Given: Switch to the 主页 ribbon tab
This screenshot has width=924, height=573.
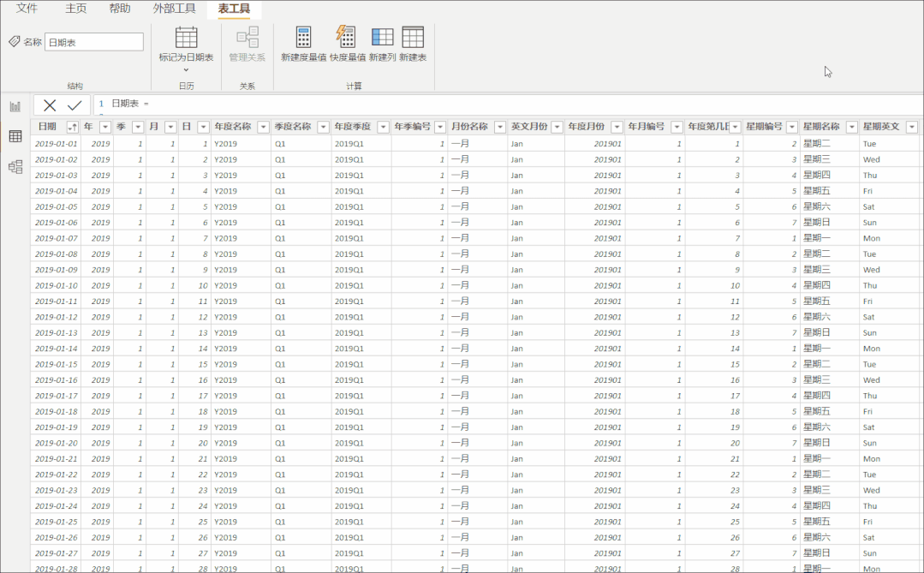Looking at the screenshot, I should click(76, 9).
